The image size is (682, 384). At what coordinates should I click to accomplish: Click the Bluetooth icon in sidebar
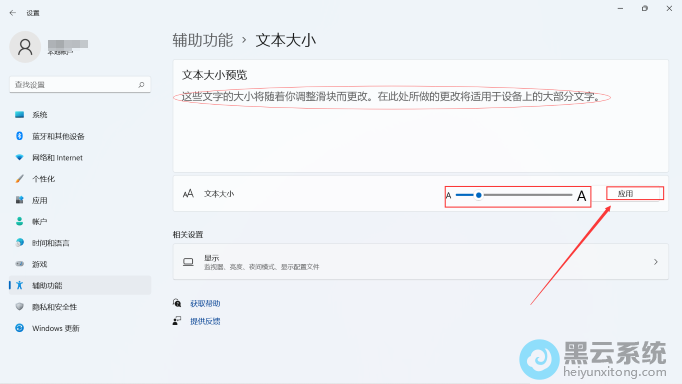pos(20,136)
